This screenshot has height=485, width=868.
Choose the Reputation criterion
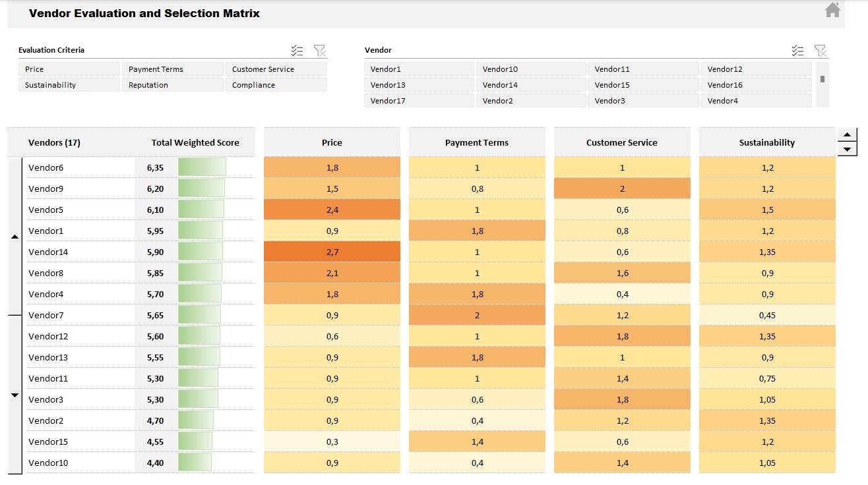click(x=172, y=85)
